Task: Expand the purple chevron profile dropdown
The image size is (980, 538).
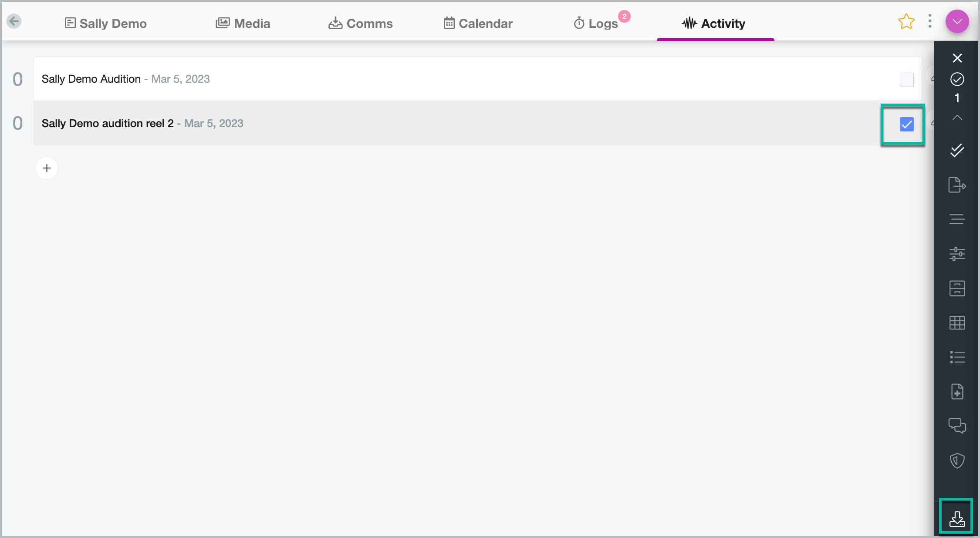Action: click(x=957, y=21)
